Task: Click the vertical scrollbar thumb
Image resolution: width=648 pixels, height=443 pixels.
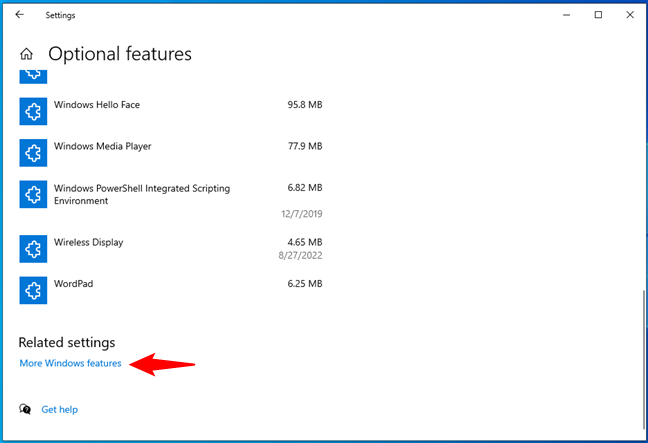Action: (644, 360)
